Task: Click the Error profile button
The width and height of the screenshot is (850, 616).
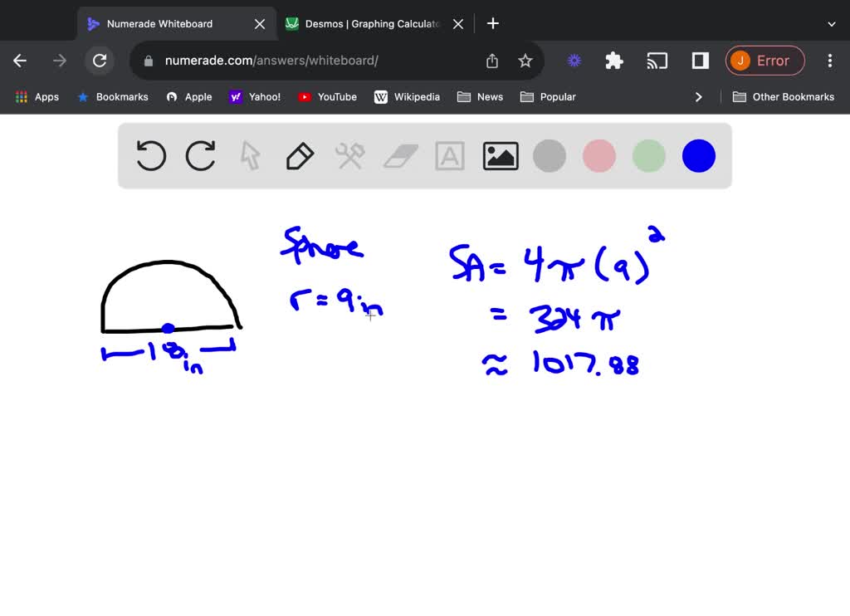Action: 765,60
